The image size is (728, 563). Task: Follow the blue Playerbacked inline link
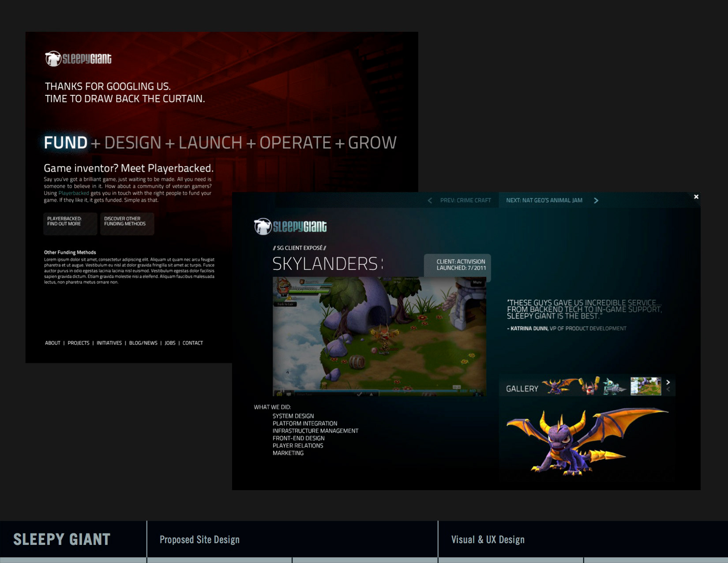[x=74, y=193]
